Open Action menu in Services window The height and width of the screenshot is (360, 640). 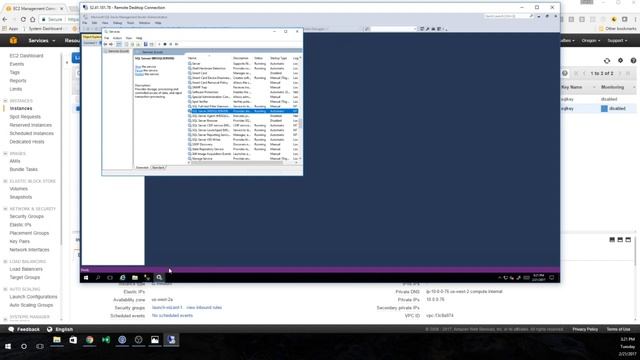[117, 38]
